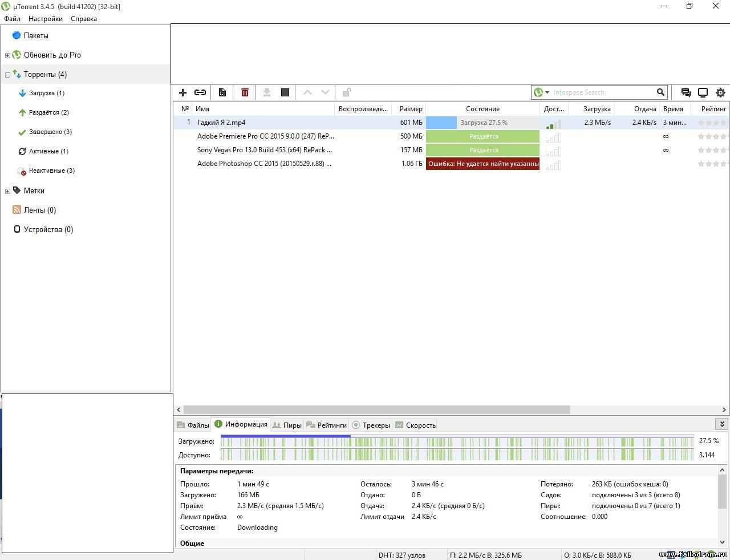Click DHT: 327 узлов status entry

402,555
